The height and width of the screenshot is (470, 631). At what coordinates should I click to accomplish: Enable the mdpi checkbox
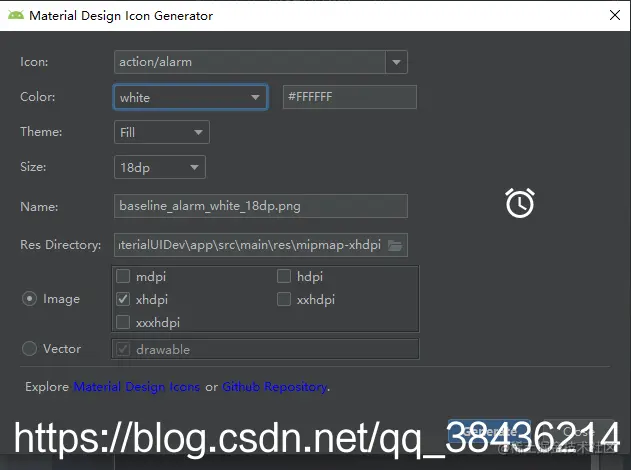[123, 276]
